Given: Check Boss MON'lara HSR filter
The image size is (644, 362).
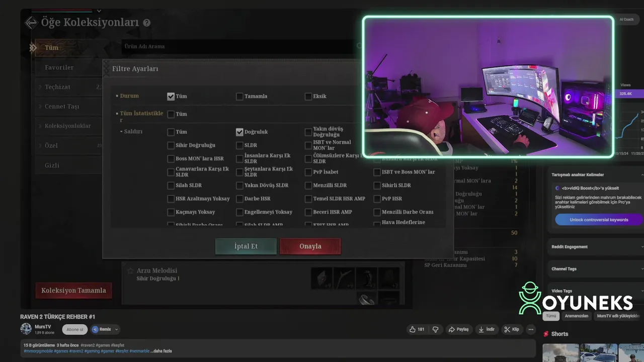Looking at the screenshot, I should [171, 158].
